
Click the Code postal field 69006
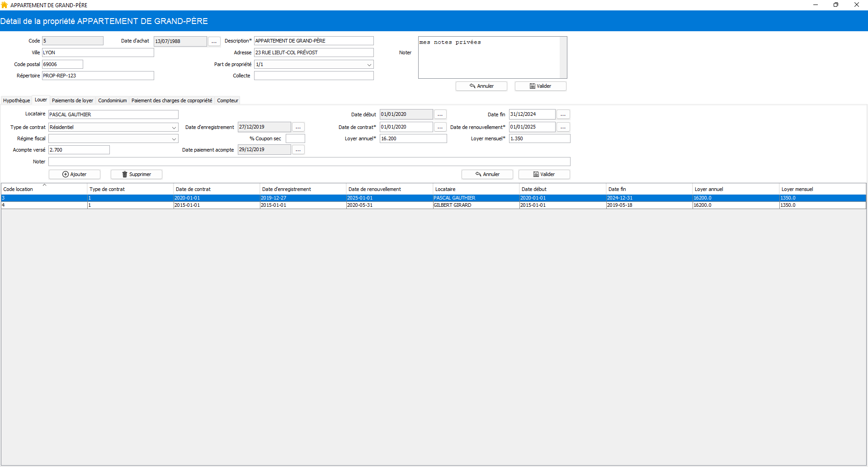62,64
